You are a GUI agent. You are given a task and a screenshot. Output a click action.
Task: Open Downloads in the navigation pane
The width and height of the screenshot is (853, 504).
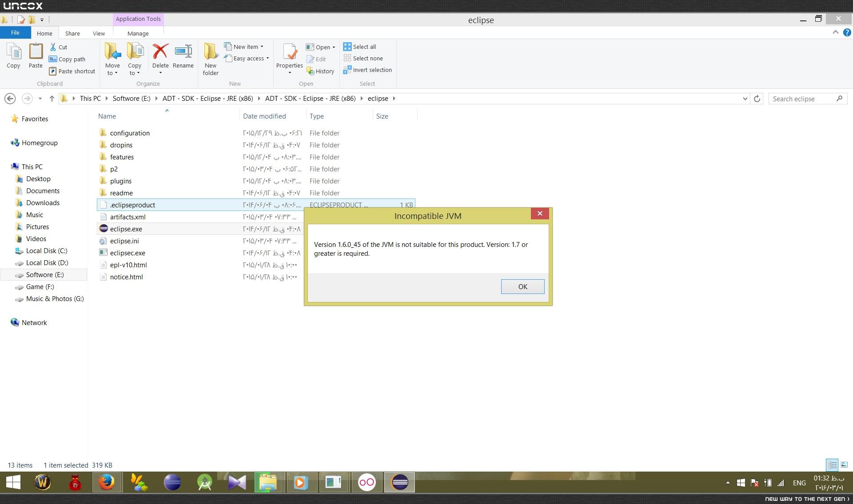(43, 203)
